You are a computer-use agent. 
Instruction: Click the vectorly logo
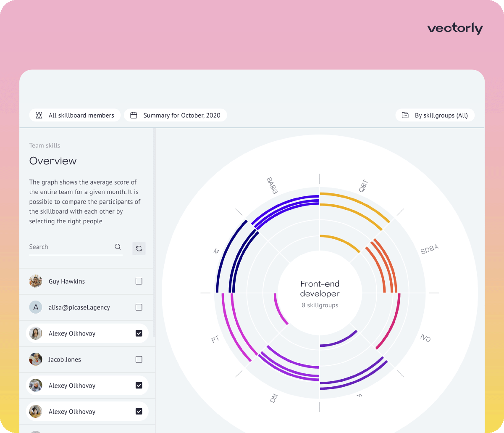click(x=455, y=29)
